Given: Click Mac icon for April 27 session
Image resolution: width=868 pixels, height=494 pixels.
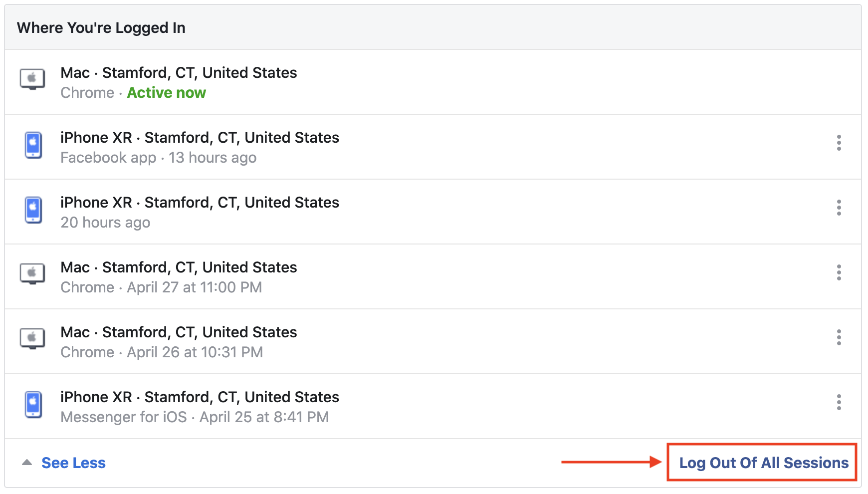Looking at the screenshot, I should (32, 273).
